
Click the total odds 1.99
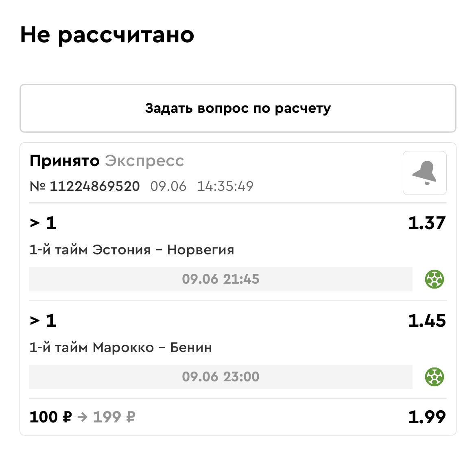coord(427,417)
